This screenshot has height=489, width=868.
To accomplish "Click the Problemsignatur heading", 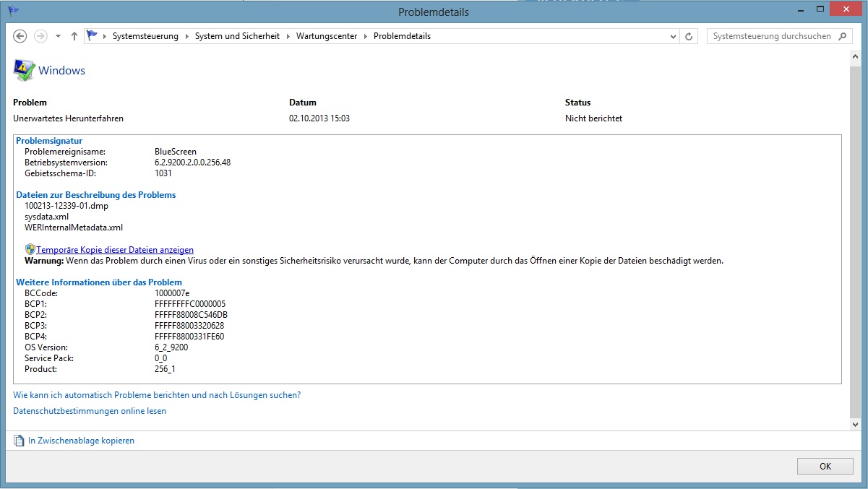I will pyautogui.click(x=49, y=141).
